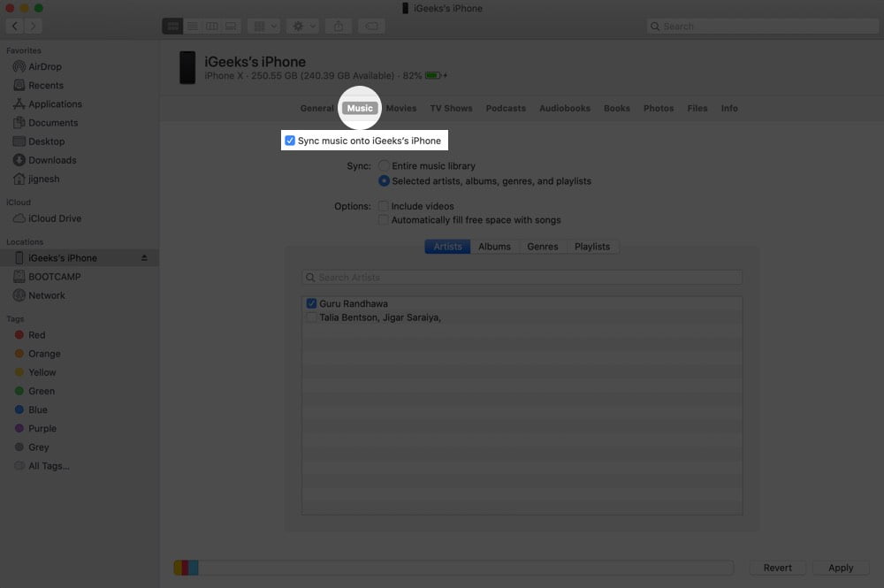Switch Finder to list view
Image resolution: width=884 pixels, height=588 pixels.
(x=192, y=26)
